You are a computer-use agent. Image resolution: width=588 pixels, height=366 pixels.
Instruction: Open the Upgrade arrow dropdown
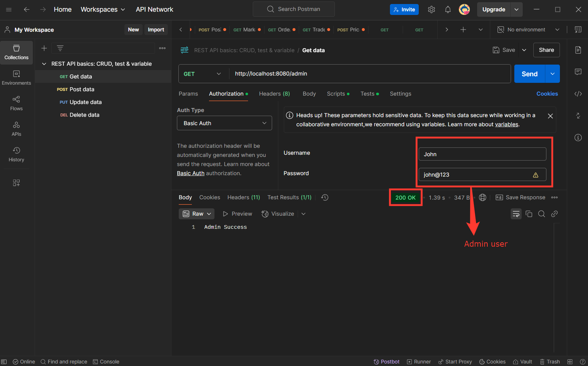(517, 9)
